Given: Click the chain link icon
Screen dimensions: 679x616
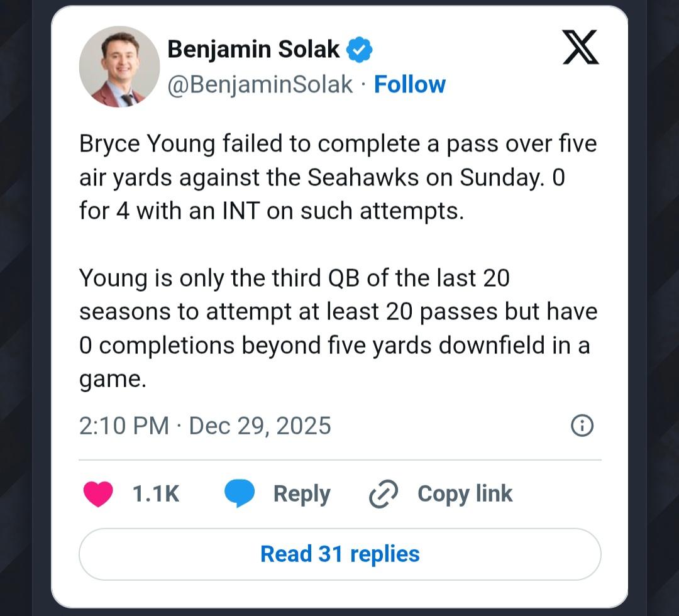Looking at the screenshot, I should (x=384, y=493).
